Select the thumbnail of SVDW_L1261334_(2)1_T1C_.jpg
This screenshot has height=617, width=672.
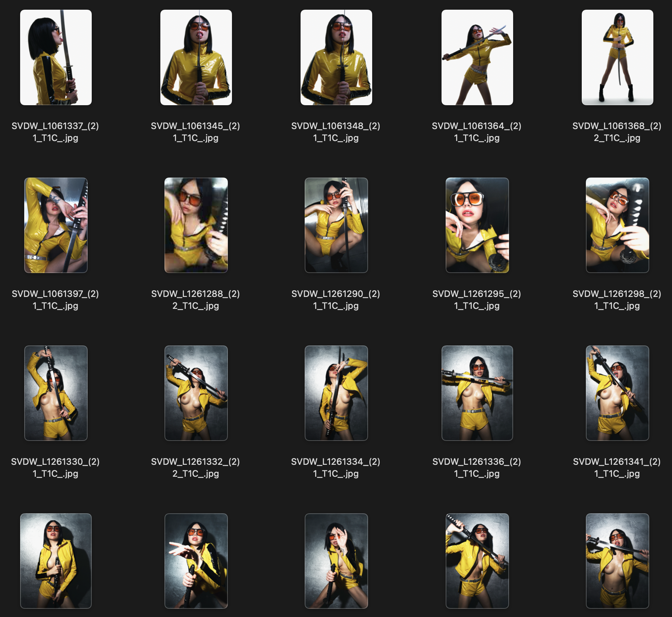(x=336, y=393)
